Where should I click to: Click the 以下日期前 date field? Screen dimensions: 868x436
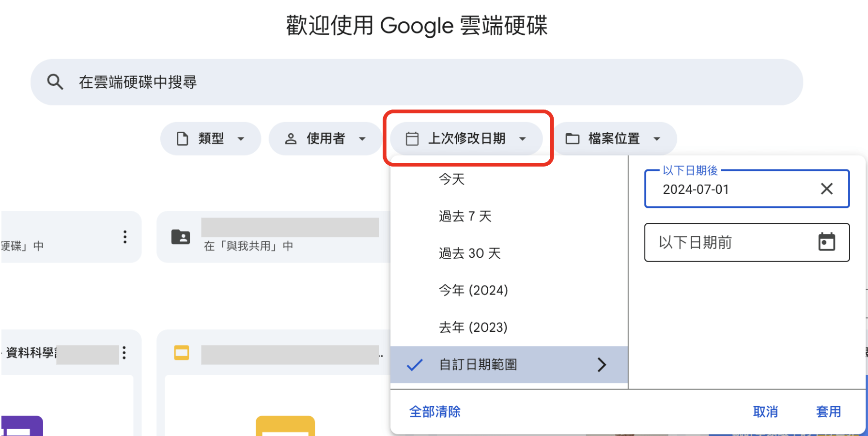pyautogui.click(x=747, y=242)
